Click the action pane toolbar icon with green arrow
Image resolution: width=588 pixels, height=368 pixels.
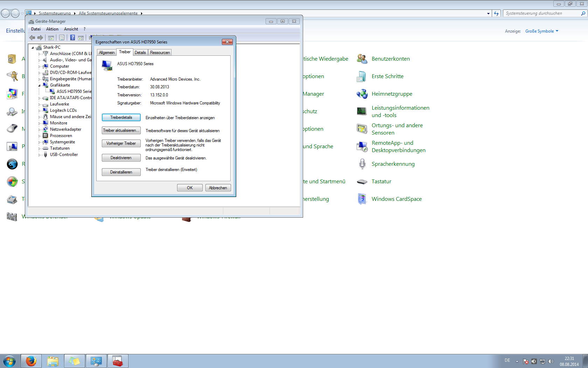81,38
